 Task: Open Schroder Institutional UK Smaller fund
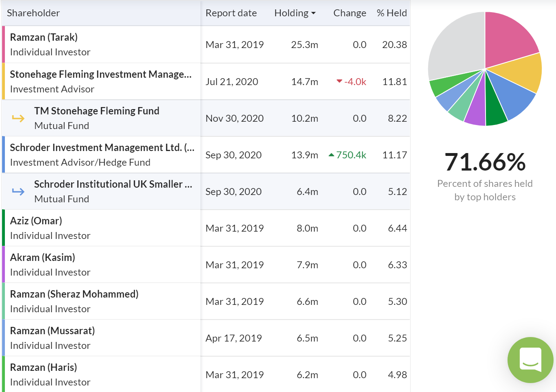[x=113, y=184]
